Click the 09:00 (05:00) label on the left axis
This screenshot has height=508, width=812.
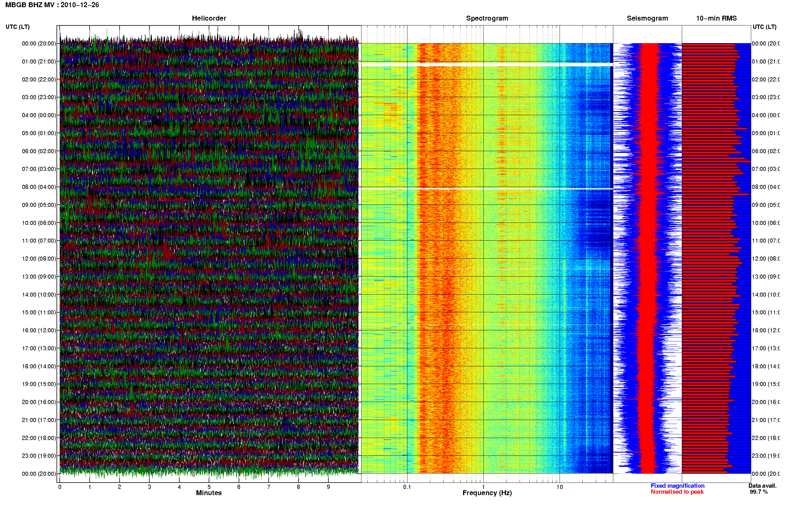click(x=39, y=205)
